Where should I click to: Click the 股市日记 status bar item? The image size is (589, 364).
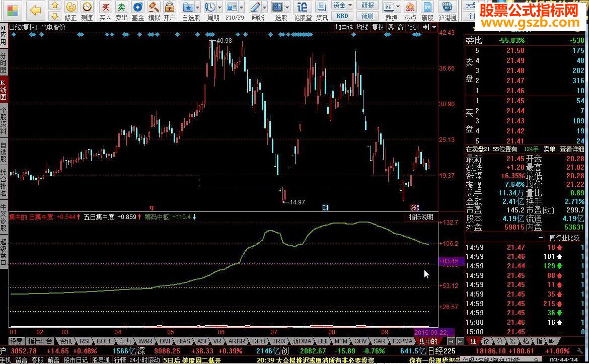point(76,360)
